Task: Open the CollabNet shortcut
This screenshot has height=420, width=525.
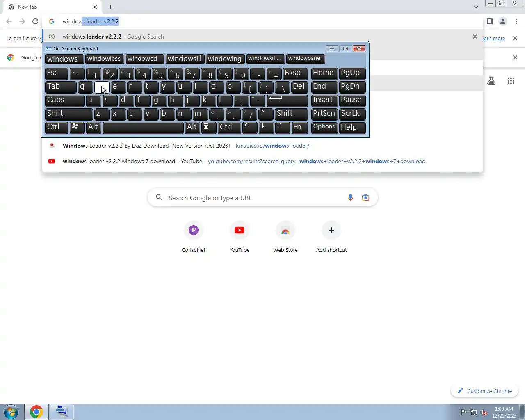Action: (194, 237)
